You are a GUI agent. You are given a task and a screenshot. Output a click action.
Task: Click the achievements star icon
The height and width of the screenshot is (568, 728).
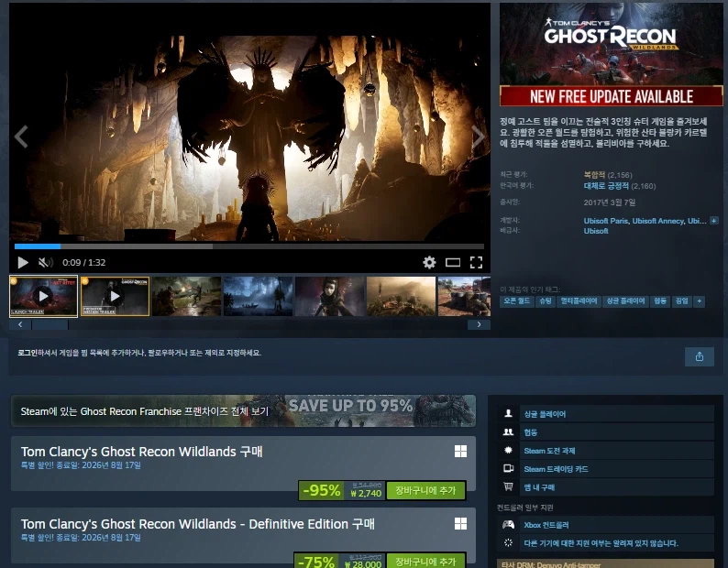[x=508, y=450]
